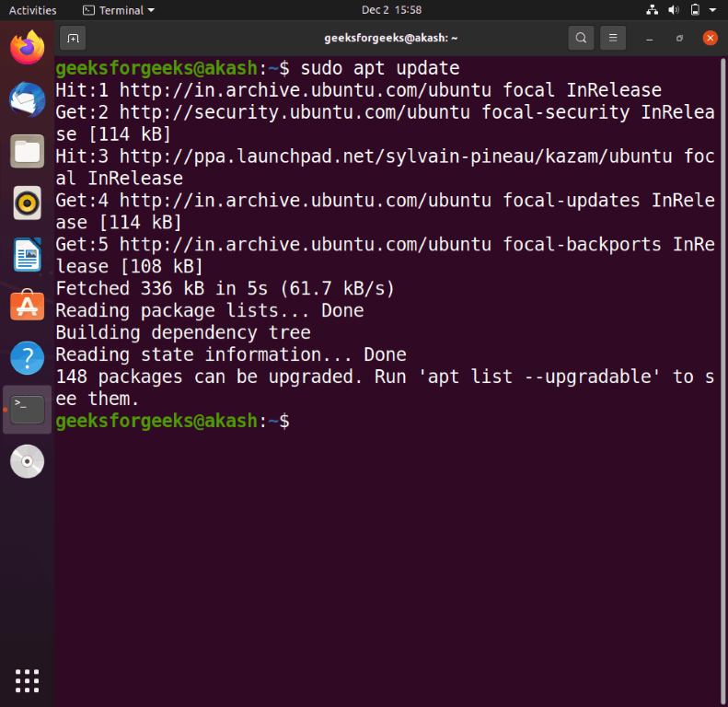The width and height of the screenshot is (728, 707).
Task: Minimize the terminal window
Action: click(649, 38)
